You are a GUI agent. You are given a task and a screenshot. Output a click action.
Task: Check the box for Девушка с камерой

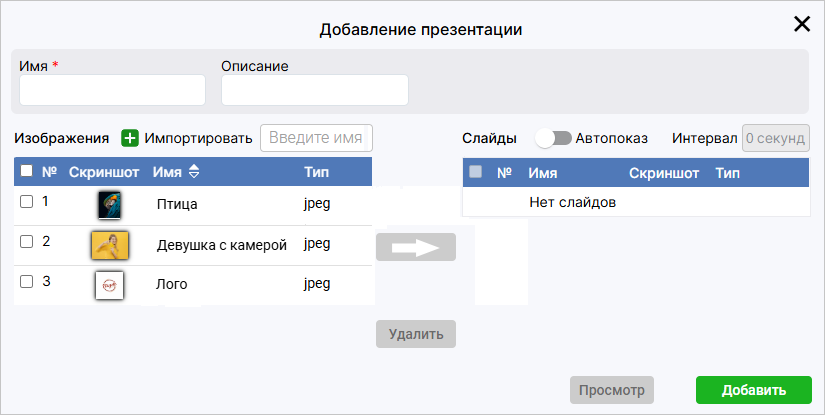tap(26, 241)
